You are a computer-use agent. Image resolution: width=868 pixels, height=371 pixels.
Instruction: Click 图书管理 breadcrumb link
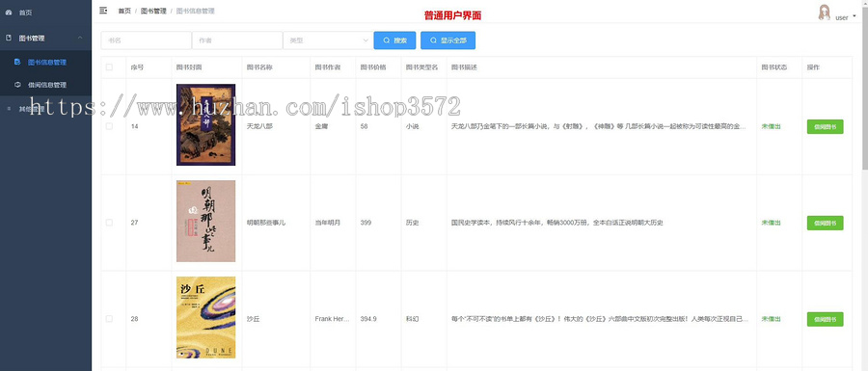153,11
